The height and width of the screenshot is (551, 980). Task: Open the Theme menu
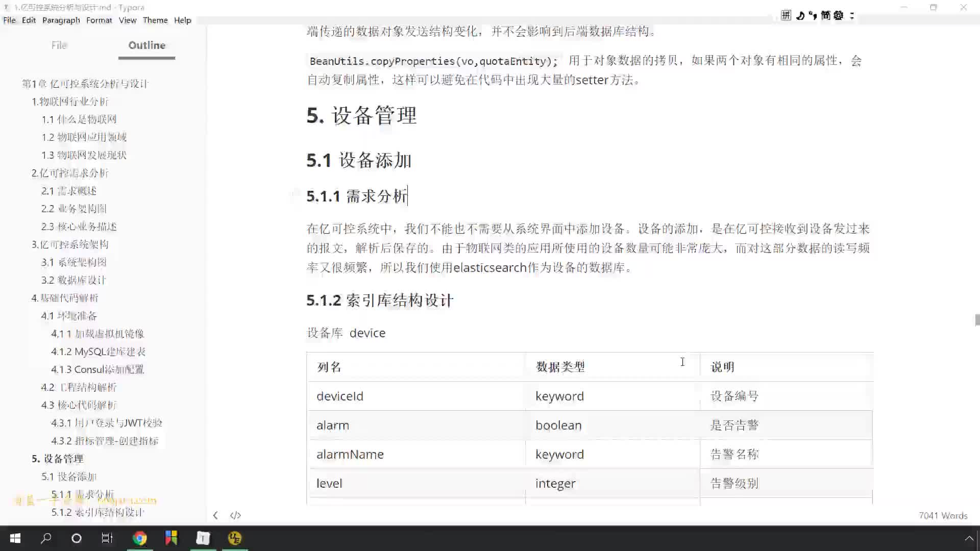point(155,20)
